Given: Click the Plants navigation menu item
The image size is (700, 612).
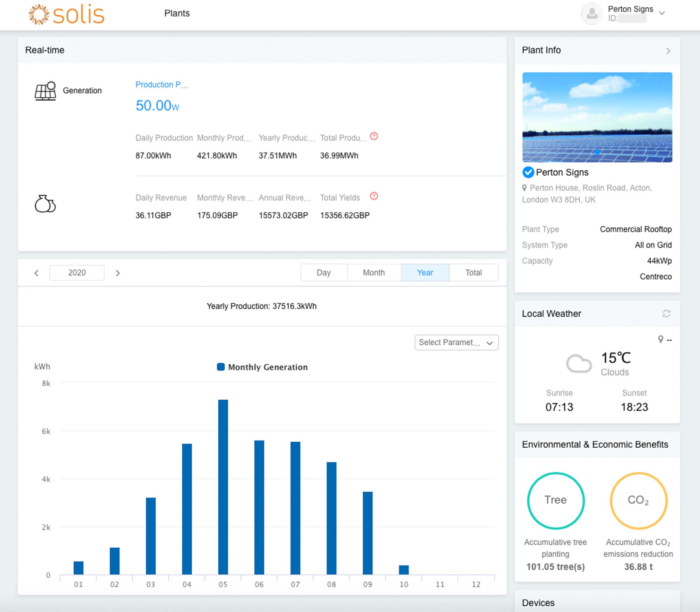Looking at the screenshot, I should (177, 13).
